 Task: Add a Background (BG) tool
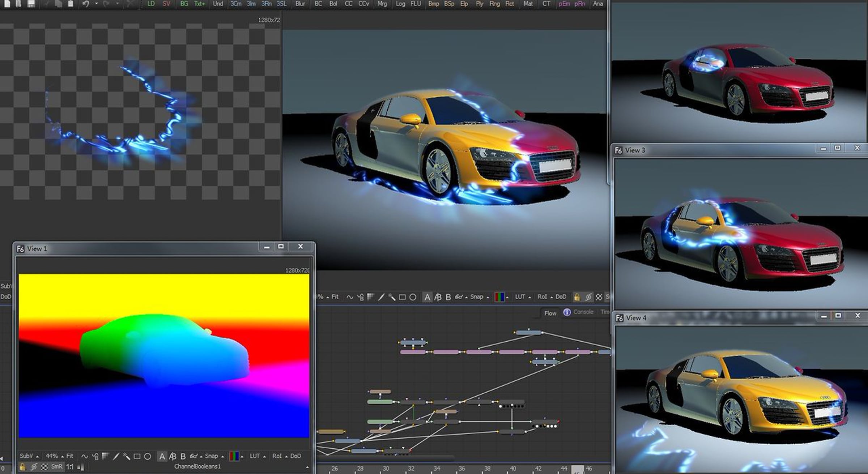(x=184, y=4)
